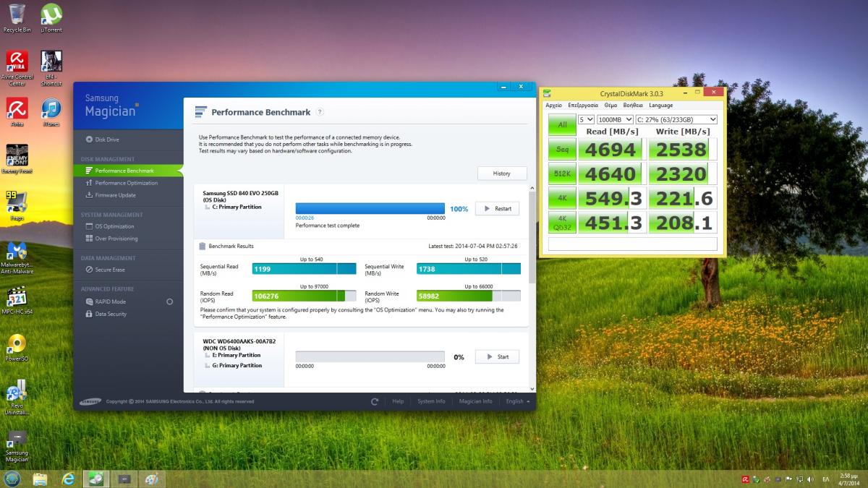Image resolution: width=868 pixels, height=488 pixels.
Task: Run the 512K test in CrystalDiskMark
Action: tap(562, 174)
